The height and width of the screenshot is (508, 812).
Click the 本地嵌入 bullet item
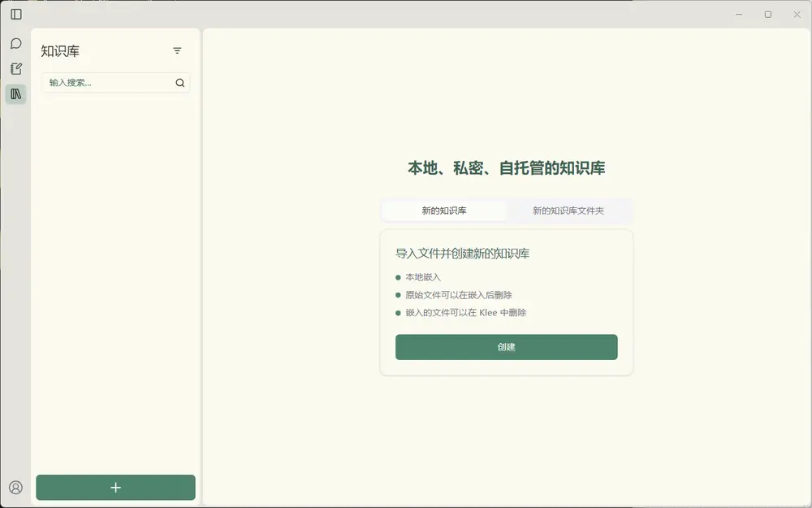(x=423, y=277)
